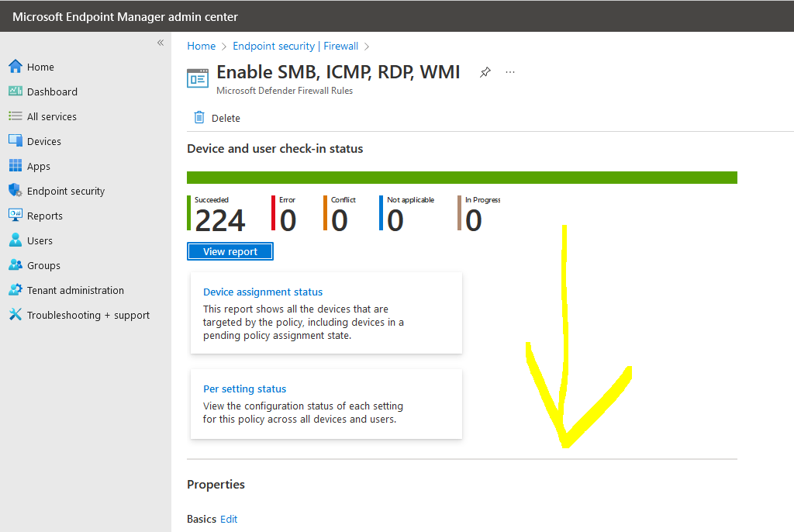
Task: Click Microsoft Endpoint Manager admin center title
Action: coord(125,17)
